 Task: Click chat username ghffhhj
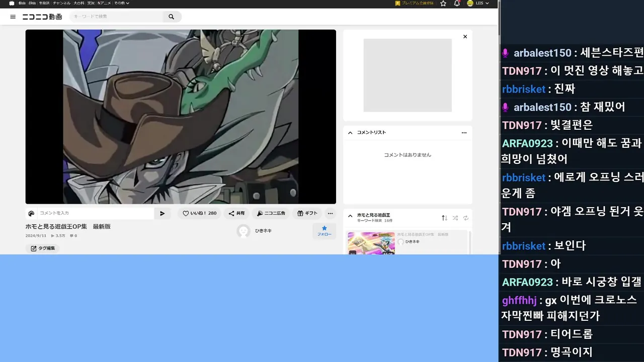[519, 300]
